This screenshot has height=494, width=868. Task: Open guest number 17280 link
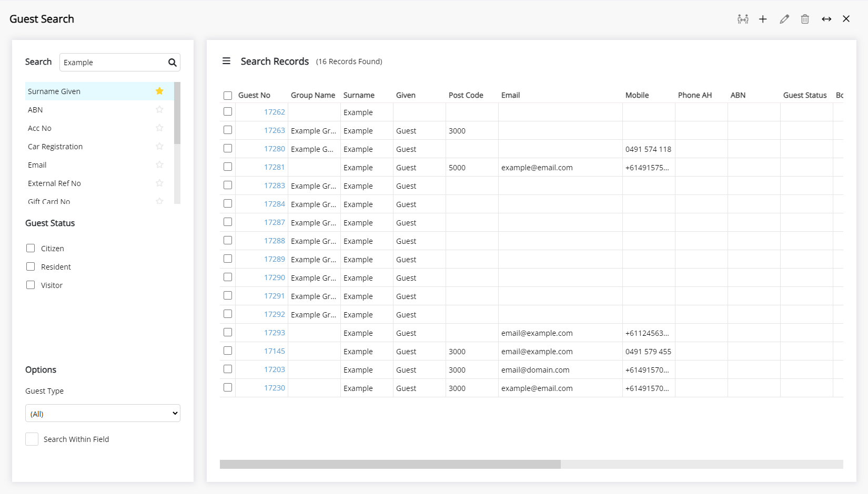pyautogui.click(x=274, y=149)
